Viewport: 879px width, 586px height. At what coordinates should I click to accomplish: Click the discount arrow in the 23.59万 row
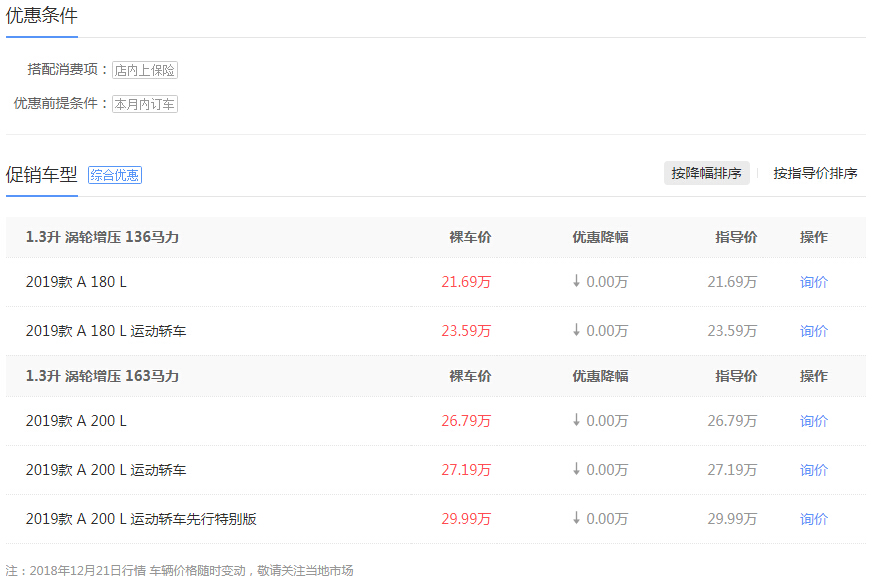coord(576,330)
